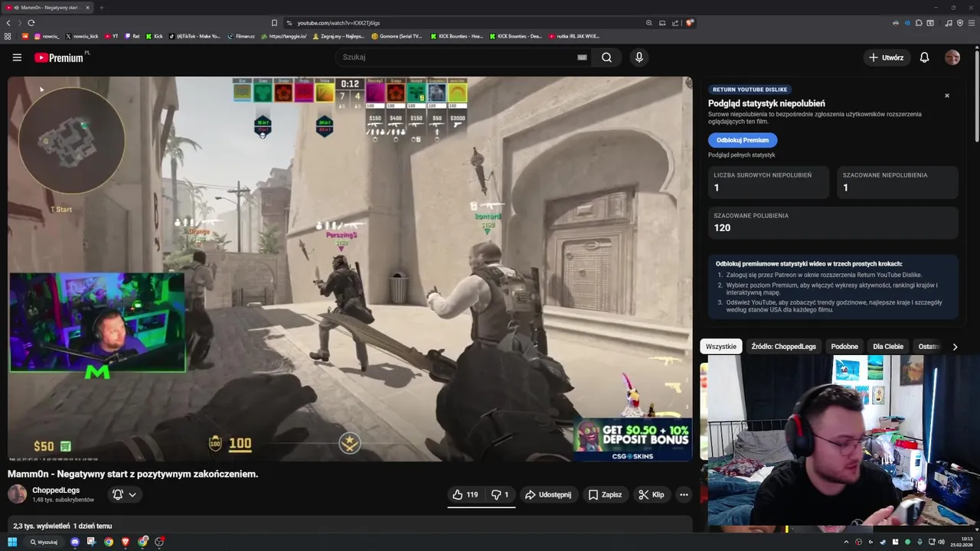Click the browser back arrow
980x551 pixels.
[8, 23]
